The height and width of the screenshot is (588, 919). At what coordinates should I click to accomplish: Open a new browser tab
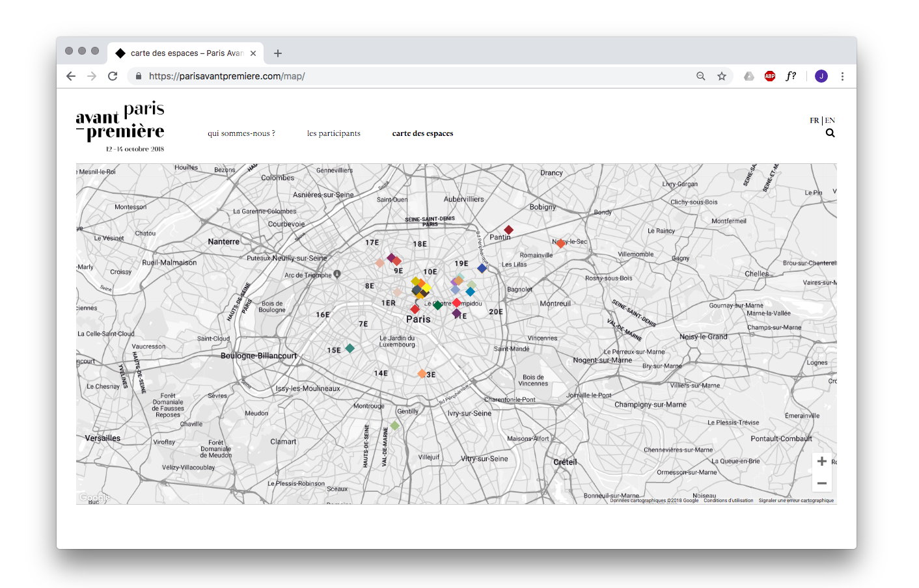pyautogui.click(x=278, y=53)
